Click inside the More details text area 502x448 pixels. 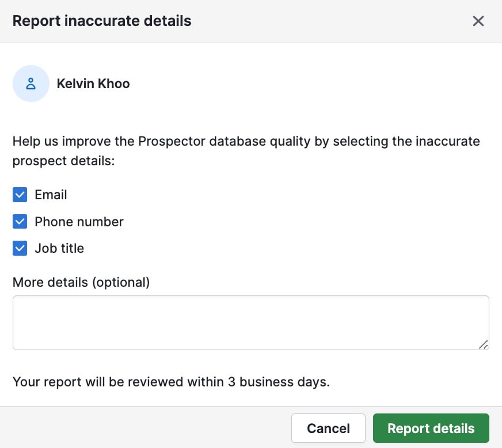coord(250,322)
